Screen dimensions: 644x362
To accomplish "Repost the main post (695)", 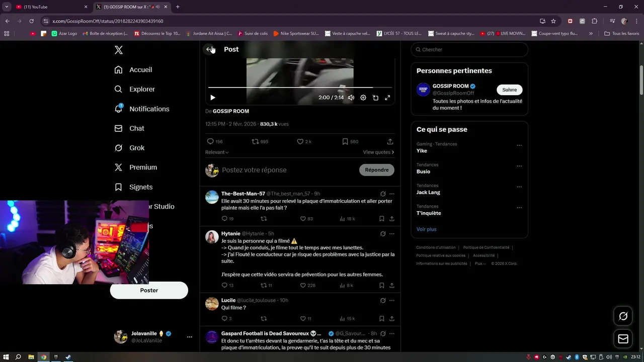I will coord(260,142).
